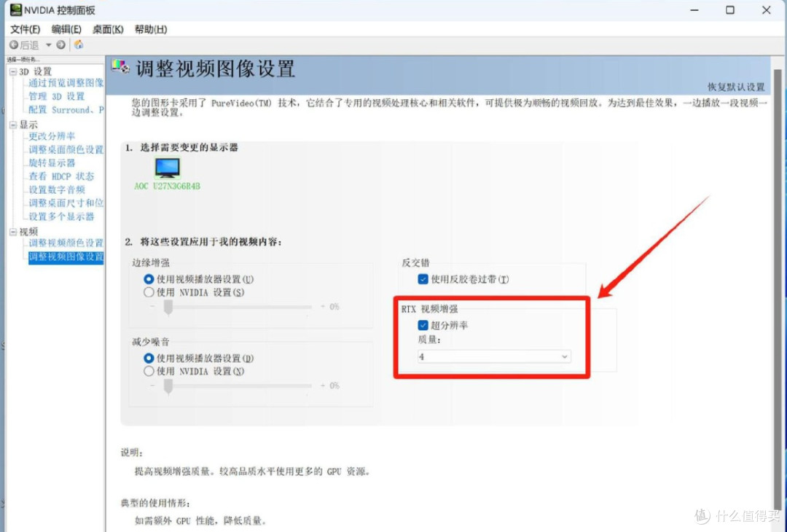Viewport: 787px width, 532px height.
Task: Click the NVIDIA home icon in the toolbar
Action: (x=78, y=44)
